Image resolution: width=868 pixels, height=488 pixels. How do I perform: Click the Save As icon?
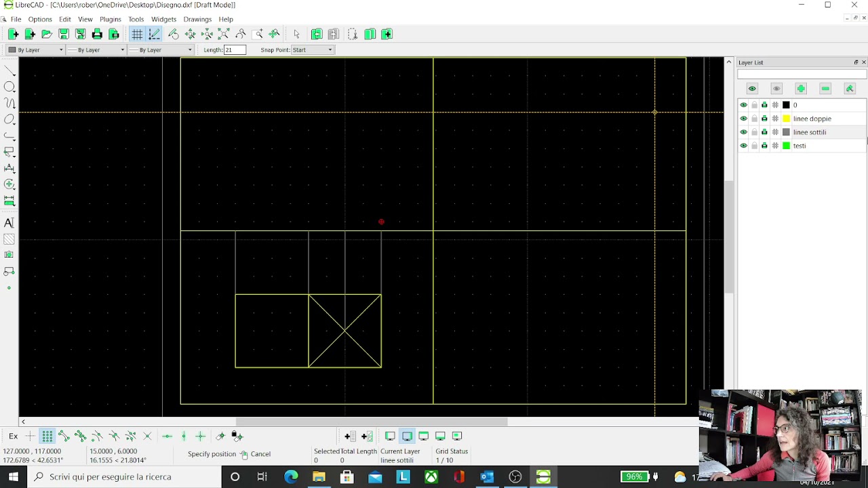click(x=80, y=34)
